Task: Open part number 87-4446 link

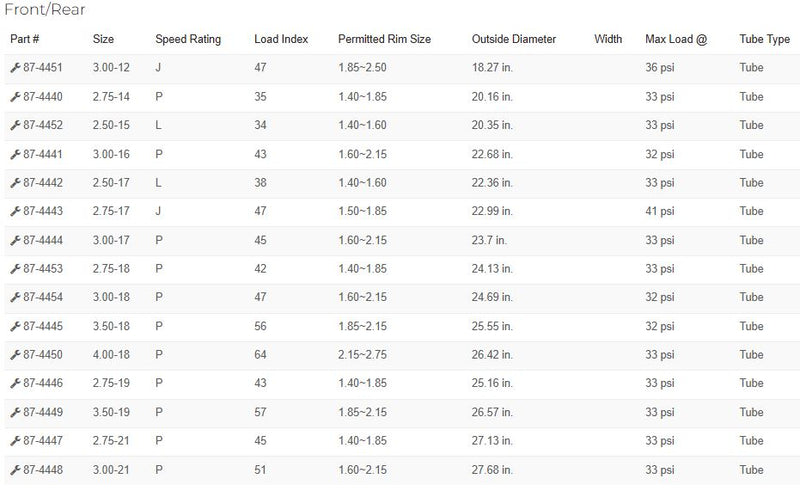Action: pos(43,383)
